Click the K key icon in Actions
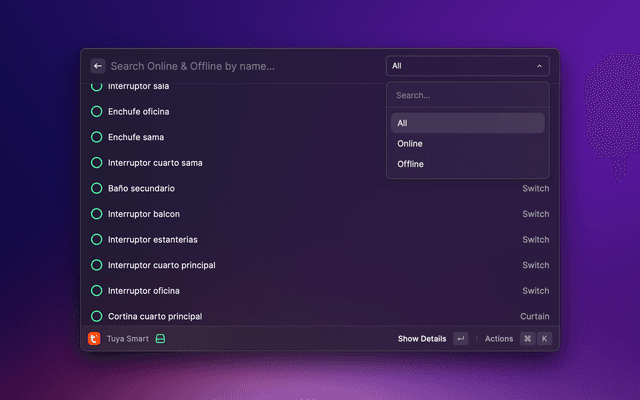Image resolution: width=640 pixels, height=400 pixels. [x=545, y=339]
